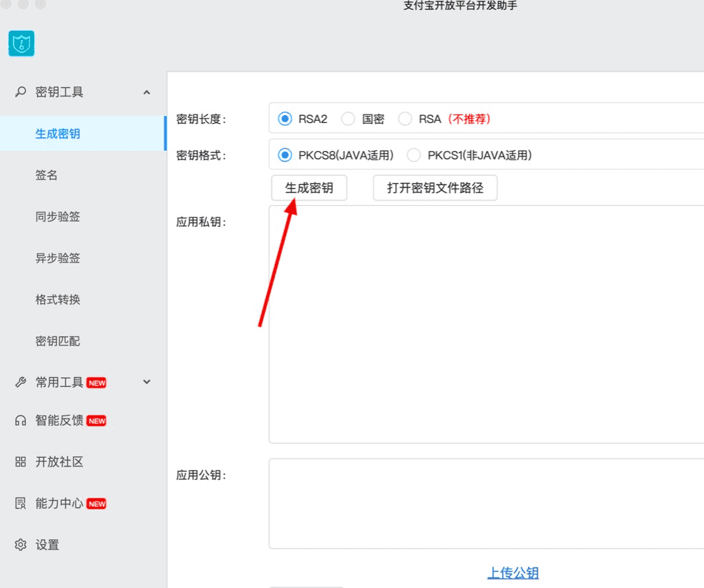This screenshot has height=588, width=704.
Task: Click 打开密钥文件路径 button
Action: click(435, 187)
